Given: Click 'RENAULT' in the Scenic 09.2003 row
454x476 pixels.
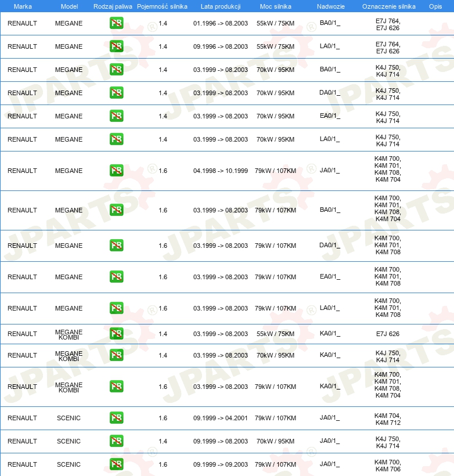Looking at the screenshot, I should click(x=22, y=464).
